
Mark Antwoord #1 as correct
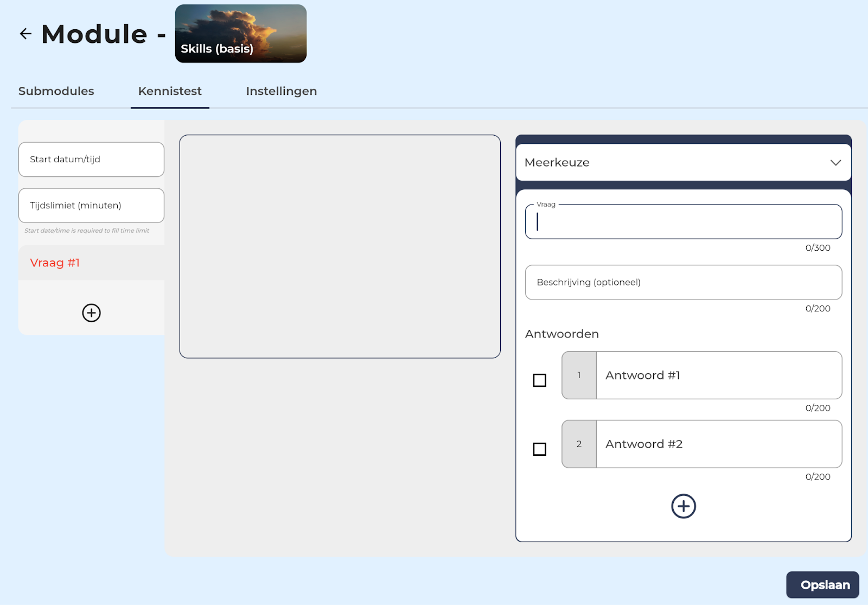point(540,380)
